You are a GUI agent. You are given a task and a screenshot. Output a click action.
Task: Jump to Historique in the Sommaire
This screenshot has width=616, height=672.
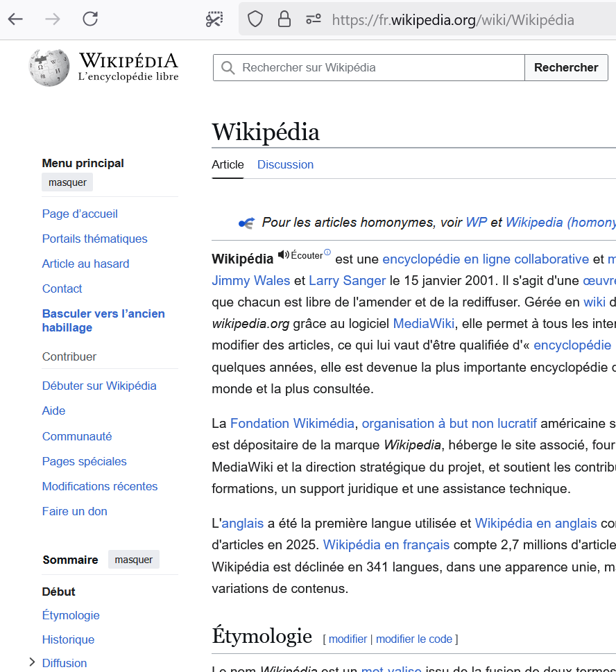coord(68,639)
